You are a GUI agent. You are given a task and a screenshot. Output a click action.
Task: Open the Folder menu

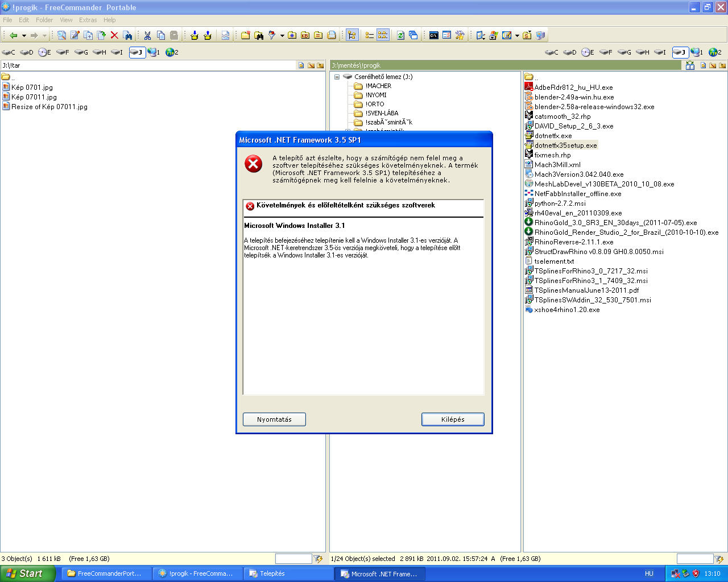point(44,20)
